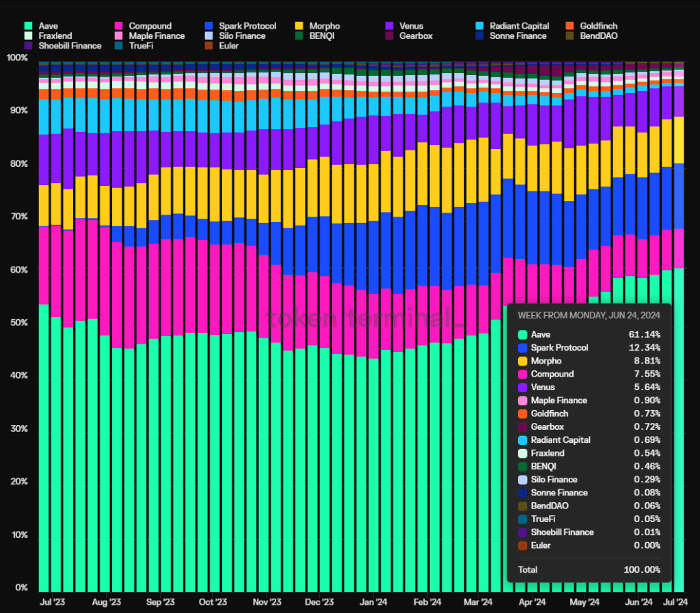Viewport: 700px width, 613px height.
Task: Select Fraxlend in the legend
Action: 49,36
